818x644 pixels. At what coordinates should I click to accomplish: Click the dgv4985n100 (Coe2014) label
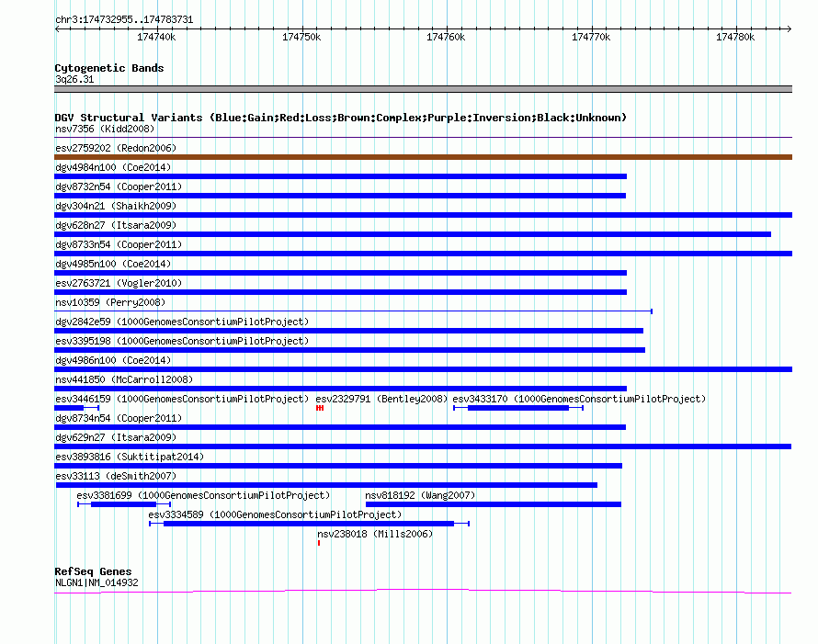[113, 264]
